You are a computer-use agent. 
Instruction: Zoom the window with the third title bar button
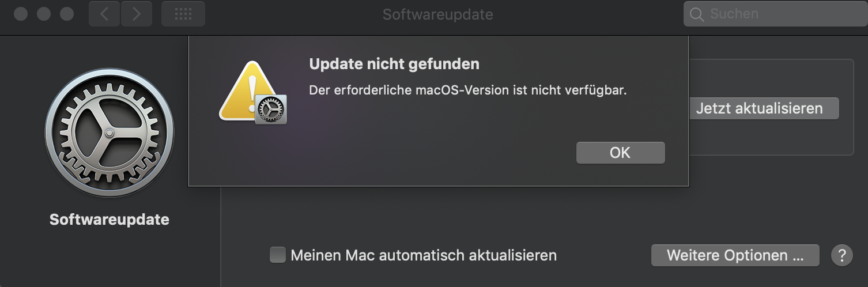(x=67, y=14)
